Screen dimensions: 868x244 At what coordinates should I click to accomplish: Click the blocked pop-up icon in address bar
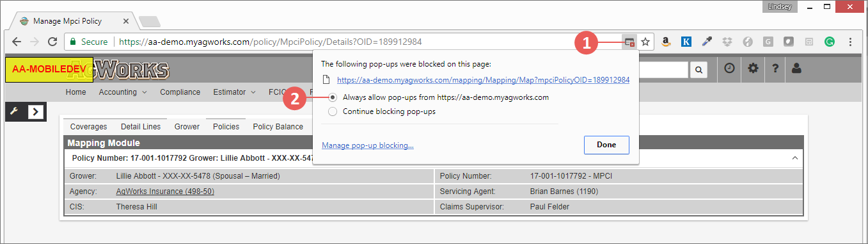coord(629,42)
